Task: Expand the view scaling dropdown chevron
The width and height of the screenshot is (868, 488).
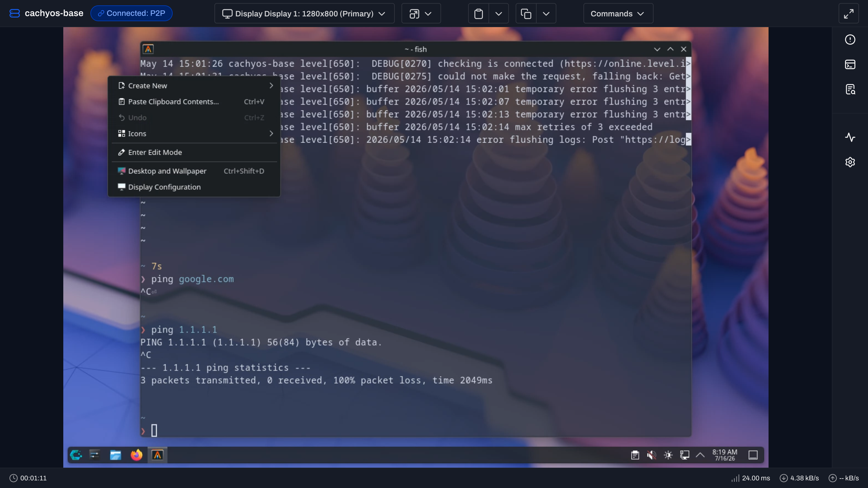Action: tap(428, 14)
